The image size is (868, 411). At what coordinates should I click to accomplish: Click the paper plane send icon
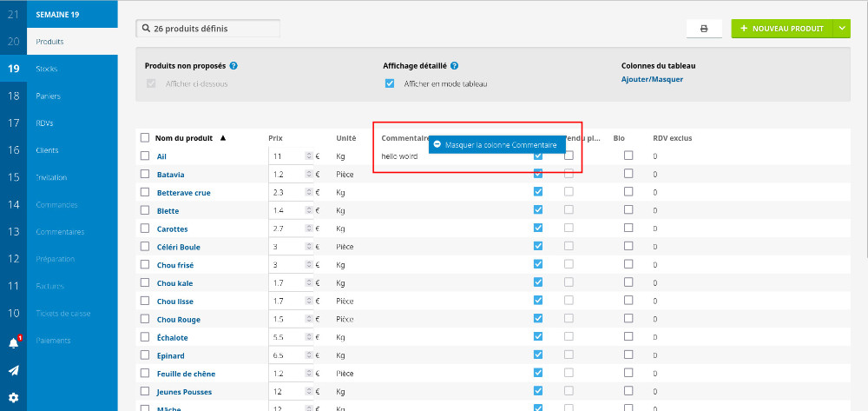click(x=13, y=370)
